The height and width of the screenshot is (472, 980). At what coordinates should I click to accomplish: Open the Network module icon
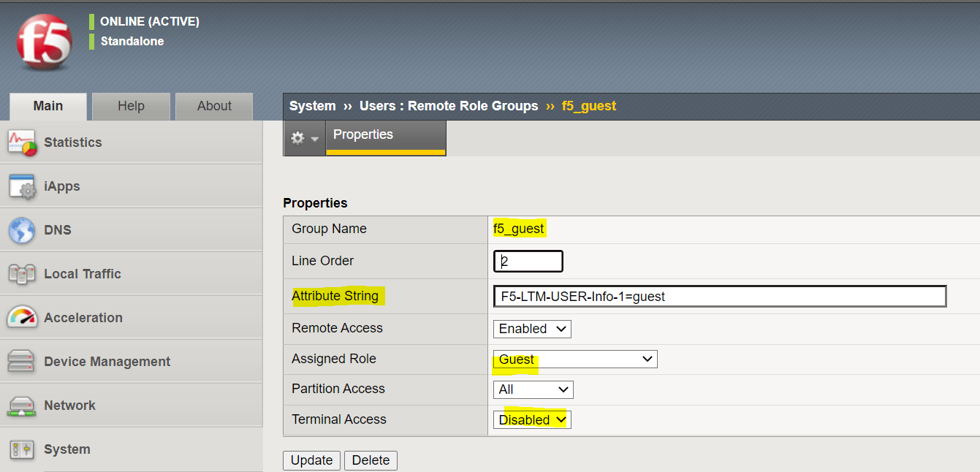click(x=22, y=405)
